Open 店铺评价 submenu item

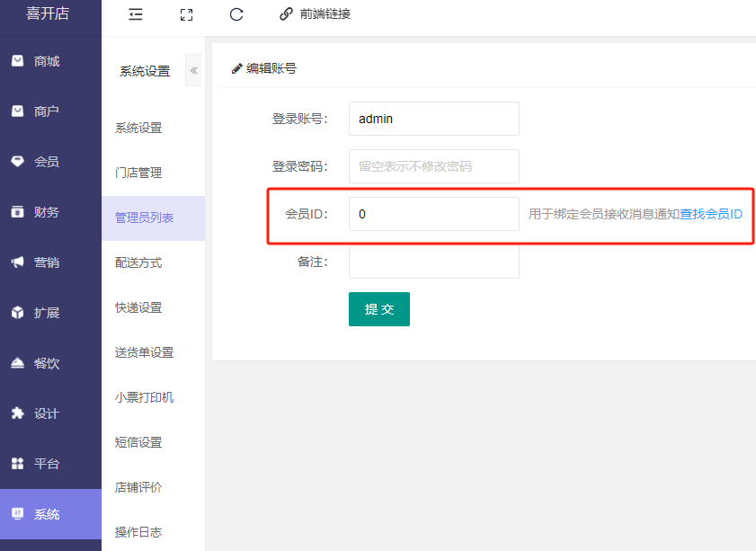(x=154, y=487)
